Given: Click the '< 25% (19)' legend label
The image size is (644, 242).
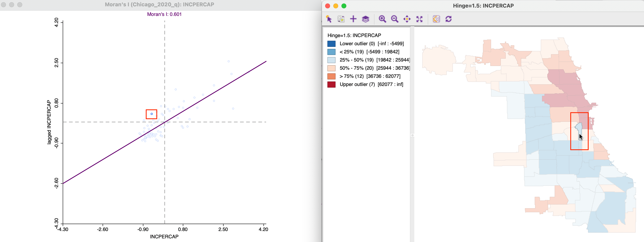Looking at the screenshot, I should (351, 52).
